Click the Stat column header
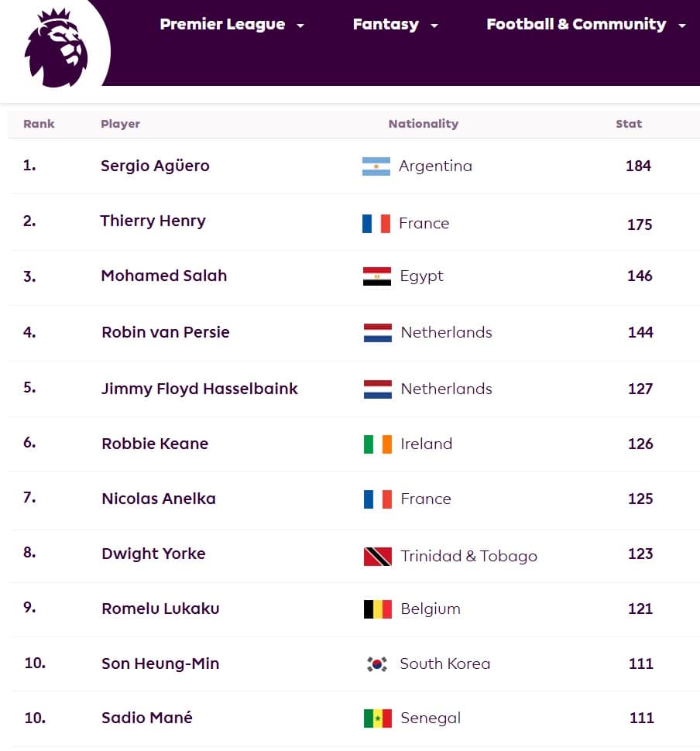This screenshot has height=751, width=700. pos(629,124)
